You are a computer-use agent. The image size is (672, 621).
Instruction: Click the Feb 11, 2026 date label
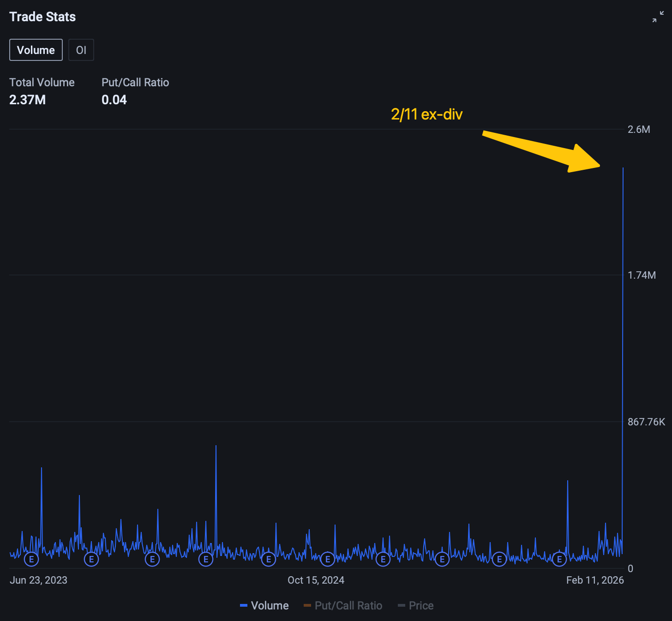point(595,580)
